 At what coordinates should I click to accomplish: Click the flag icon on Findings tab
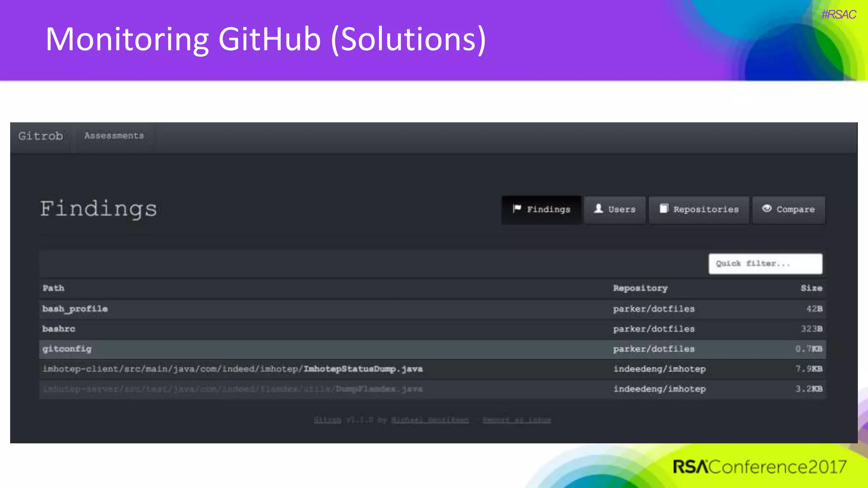[x=517, y=209]
